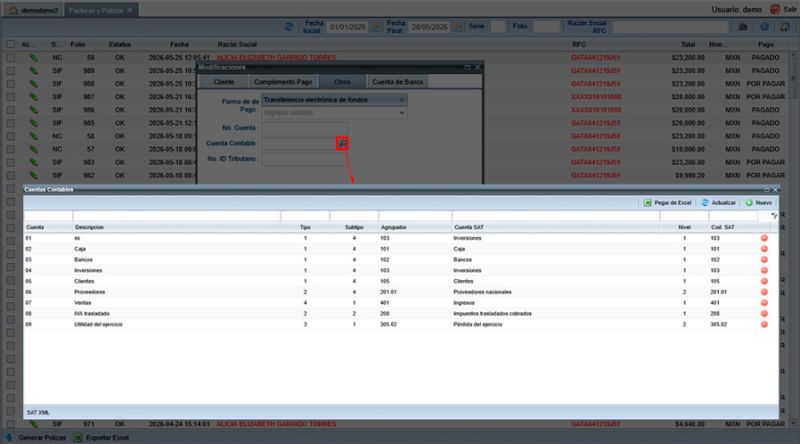Click the refresh icon before Fecha Inicial
Image resolution: width=800 pixels, height=444 pixels.
coord(288,27)
